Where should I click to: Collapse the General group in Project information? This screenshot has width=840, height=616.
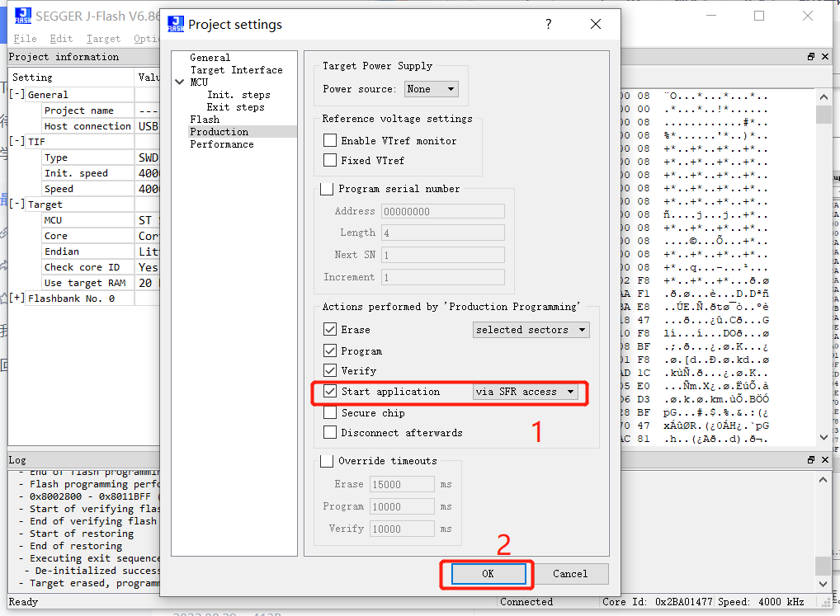[17, 94]
